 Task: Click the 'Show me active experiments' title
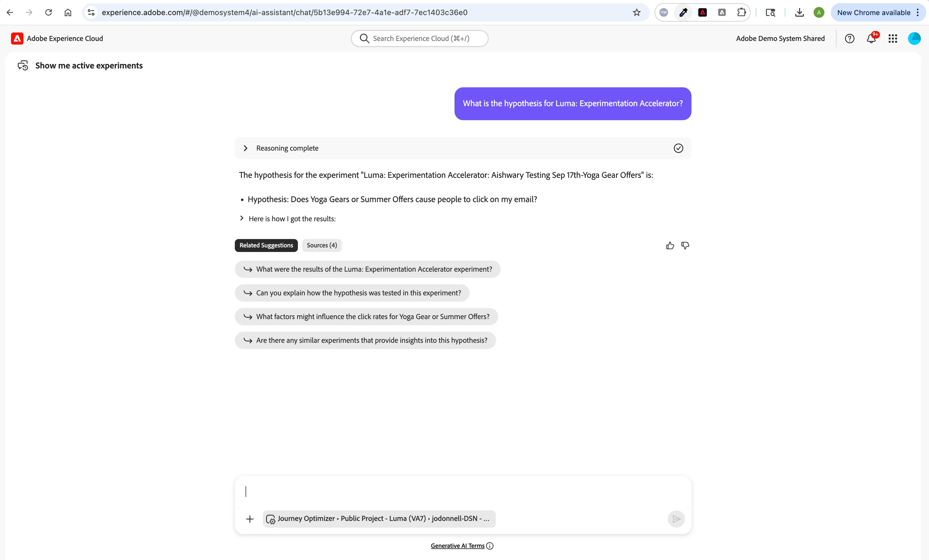click(89, 65)
